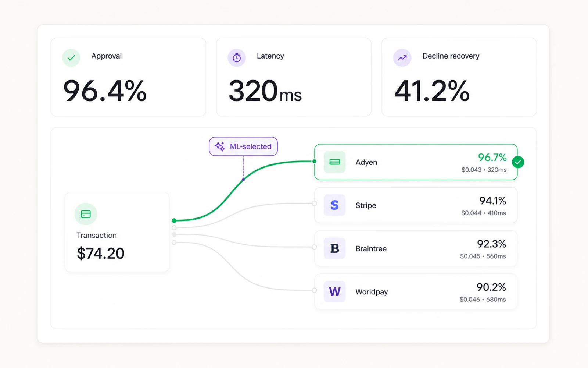Click the Decline recovery trend arrow icon

point(402,58)
